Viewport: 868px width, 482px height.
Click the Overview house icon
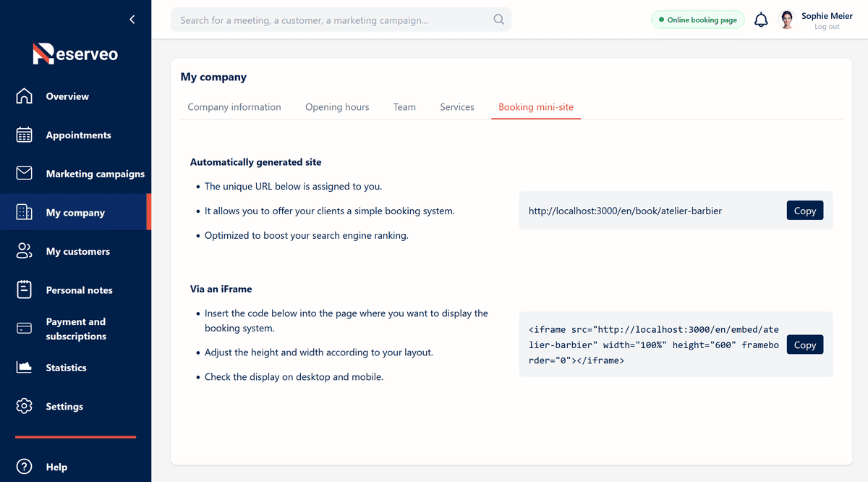tap(25, 96)
